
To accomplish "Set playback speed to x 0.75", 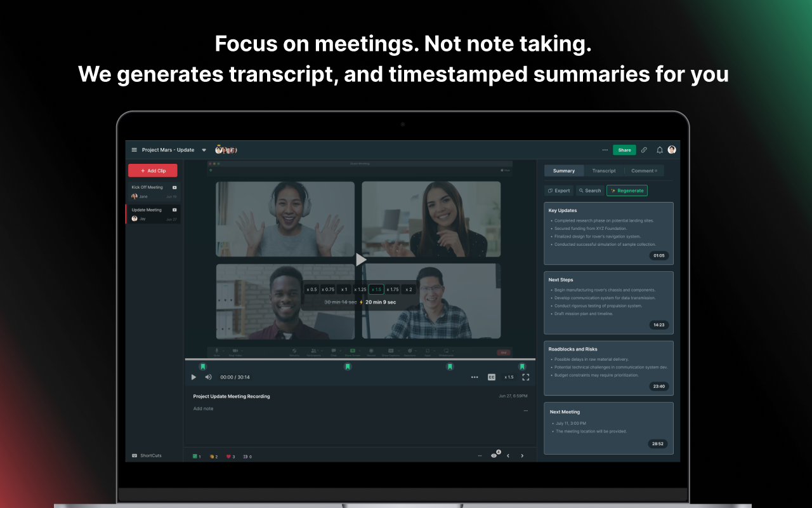I will 327,290.
